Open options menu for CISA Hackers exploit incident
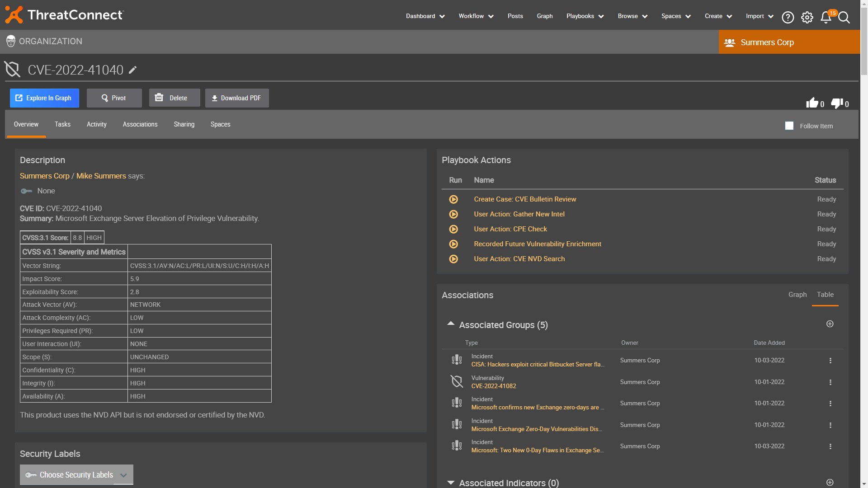 click(x=830, y=361)
